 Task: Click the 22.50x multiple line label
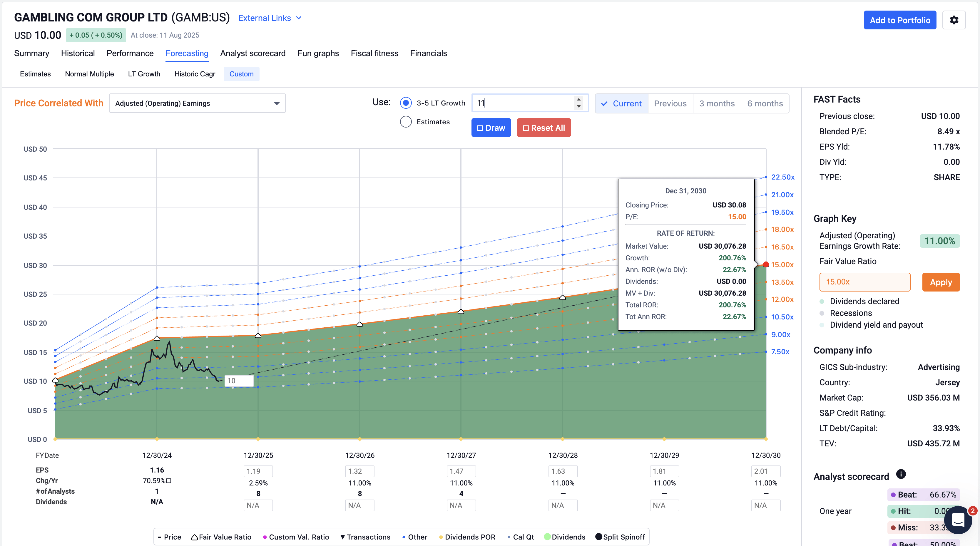coord(782,177)
